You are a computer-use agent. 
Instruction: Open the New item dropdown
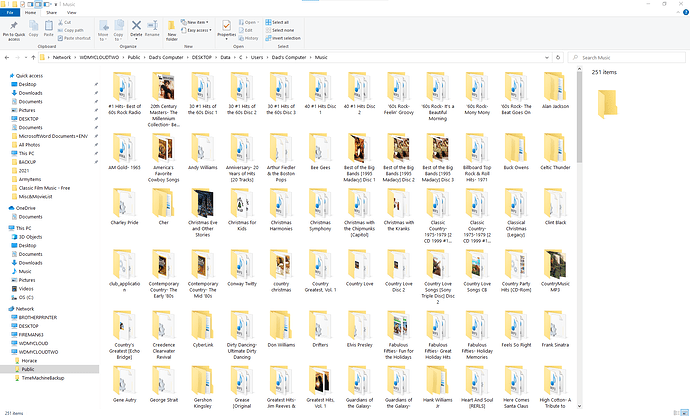click(195, 22)
